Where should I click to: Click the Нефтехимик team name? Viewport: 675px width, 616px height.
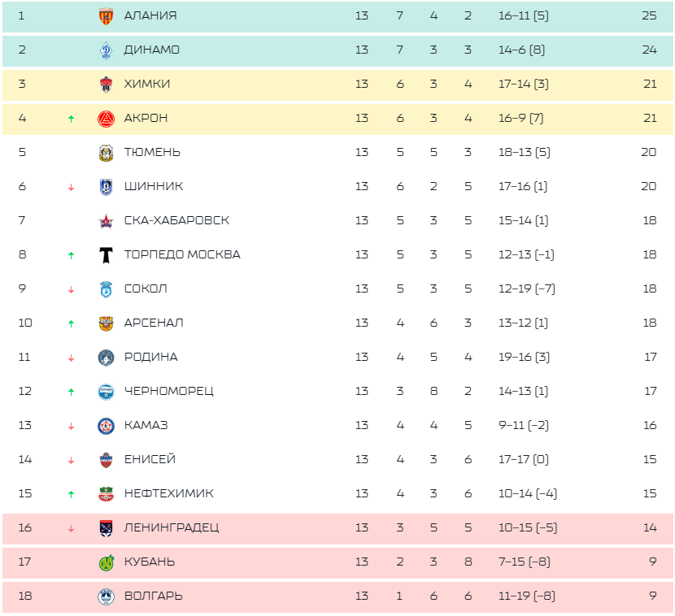(x=169, y=493)
